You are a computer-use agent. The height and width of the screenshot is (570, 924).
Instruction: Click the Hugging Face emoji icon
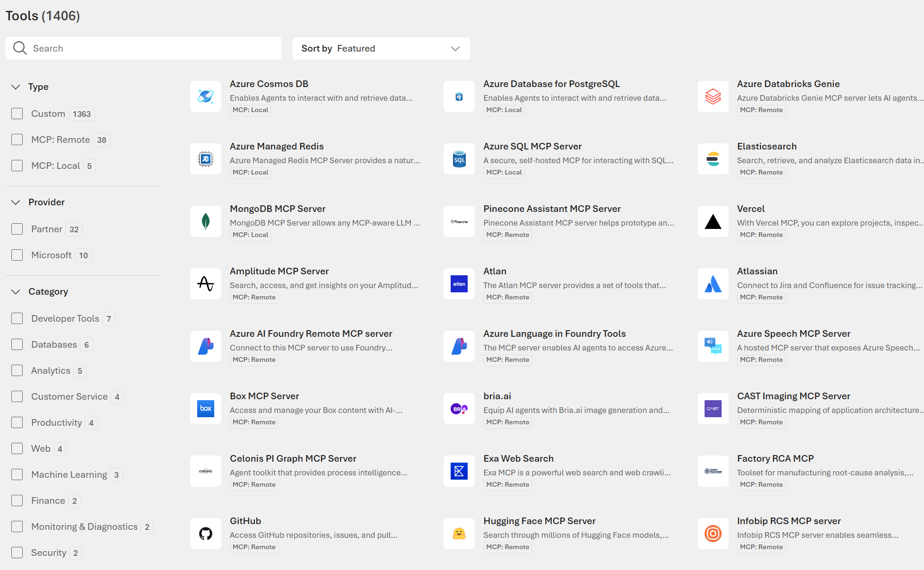459,534
